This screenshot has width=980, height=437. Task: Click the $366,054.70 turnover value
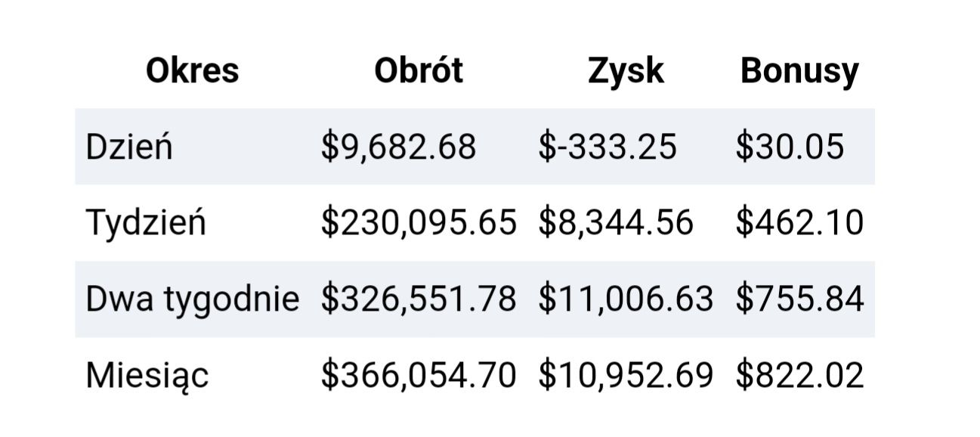point(419,376)
